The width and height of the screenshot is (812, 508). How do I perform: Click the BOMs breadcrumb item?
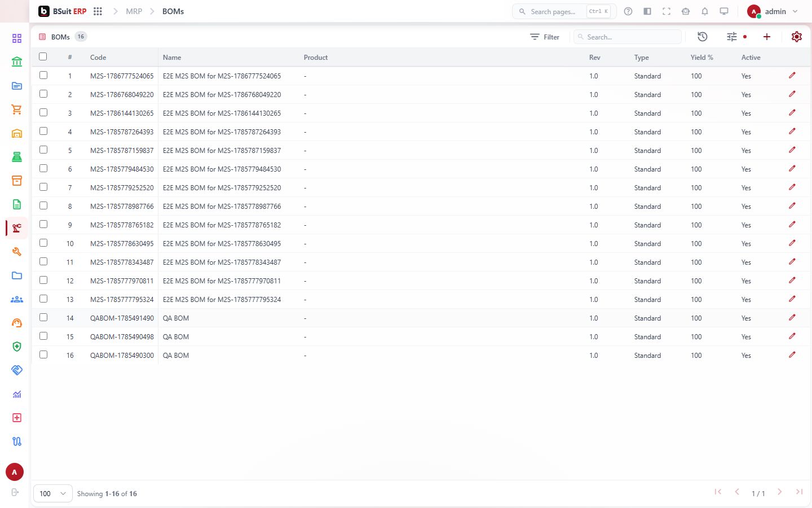tap(173, 11)
